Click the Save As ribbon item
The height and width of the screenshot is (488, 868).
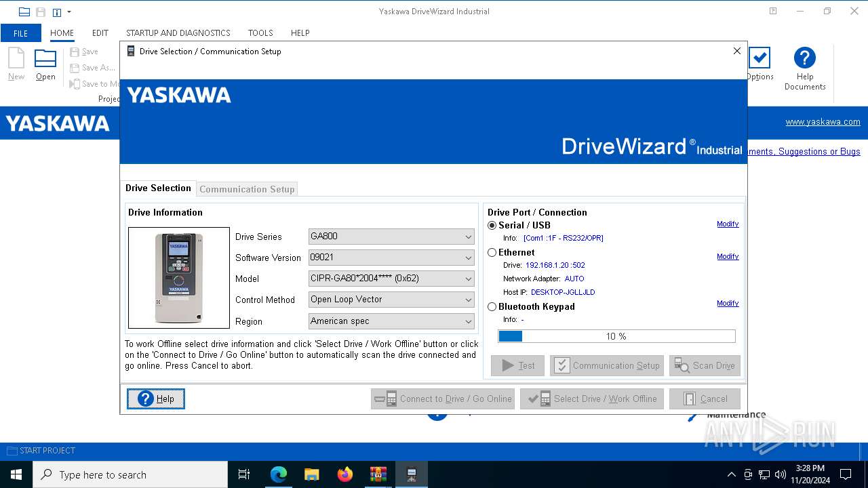[92, 68]
